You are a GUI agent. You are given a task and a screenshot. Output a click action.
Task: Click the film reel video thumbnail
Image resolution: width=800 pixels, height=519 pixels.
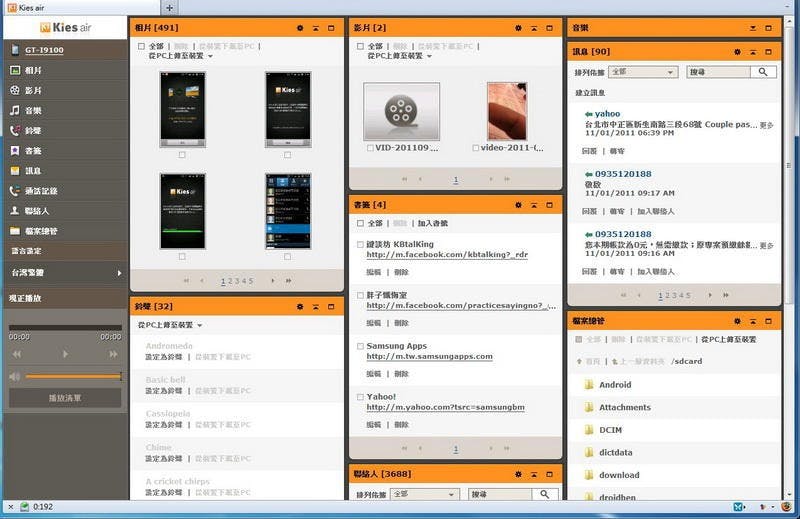tap(401, 111)
